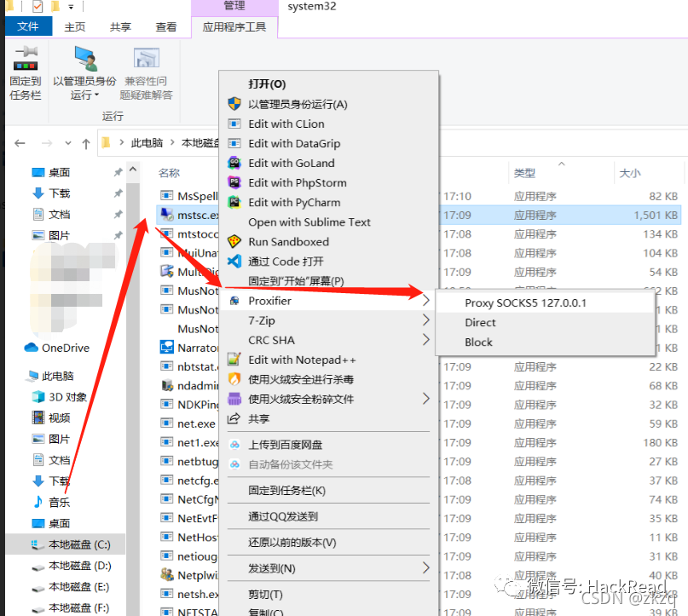This screenshot has height=616, width=688.
Task: Click the Notepad++ icon in context menu
Action: [234, 360]
